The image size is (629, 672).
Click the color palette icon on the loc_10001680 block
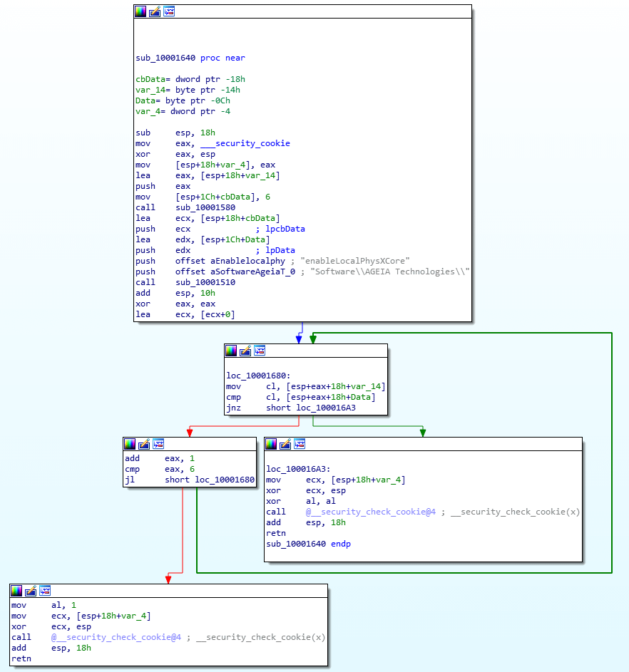tap(230, 350)
